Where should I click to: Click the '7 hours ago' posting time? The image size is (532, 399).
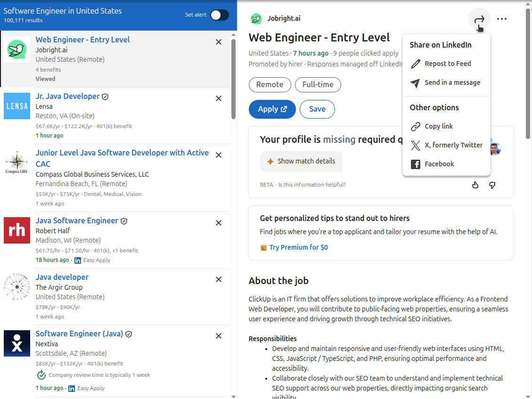[311, 53]
